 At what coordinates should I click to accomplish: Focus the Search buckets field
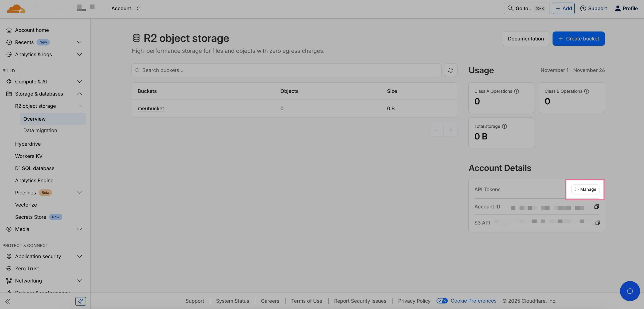click(x=286, y=70)
